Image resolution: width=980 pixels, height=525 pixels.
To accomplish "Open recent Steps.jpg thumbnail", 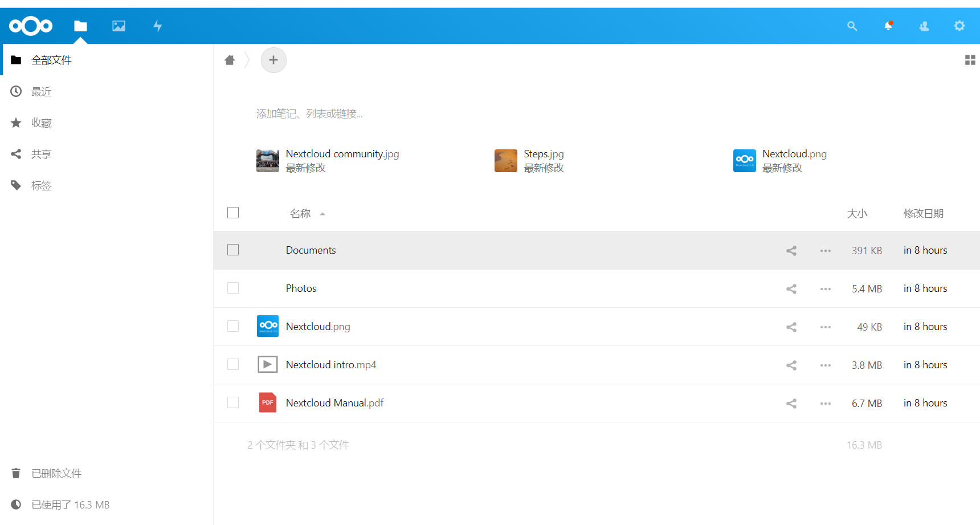I will (506, 161).
